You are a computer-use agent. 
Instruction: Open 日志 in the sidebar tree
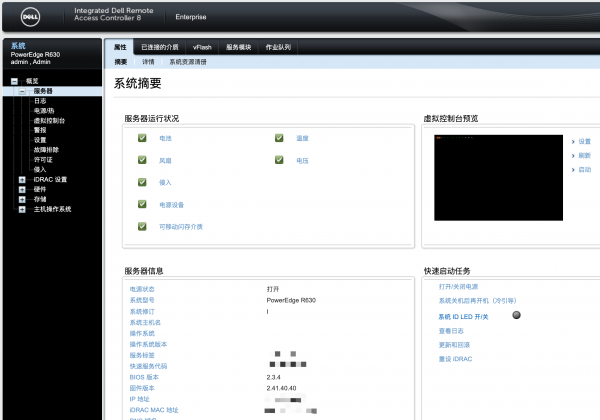(40, 101)
